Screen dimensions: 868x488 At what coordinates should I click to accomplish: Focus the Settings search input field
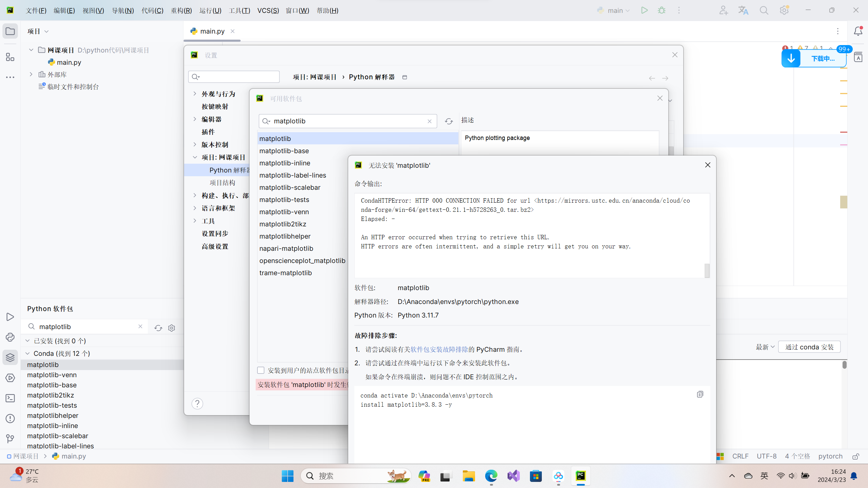[x=234, y=77]
